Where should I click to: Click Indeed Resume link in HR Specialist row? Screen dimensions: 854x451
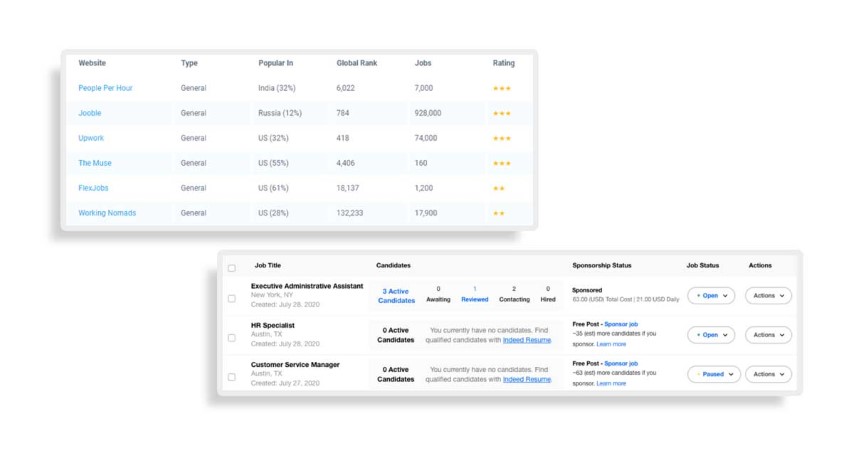pos(527,340)
